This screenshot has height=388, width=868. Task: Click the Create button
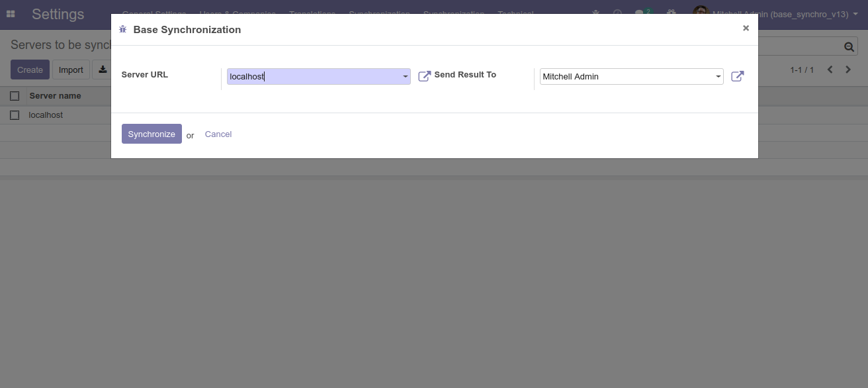tap(30, 70)
